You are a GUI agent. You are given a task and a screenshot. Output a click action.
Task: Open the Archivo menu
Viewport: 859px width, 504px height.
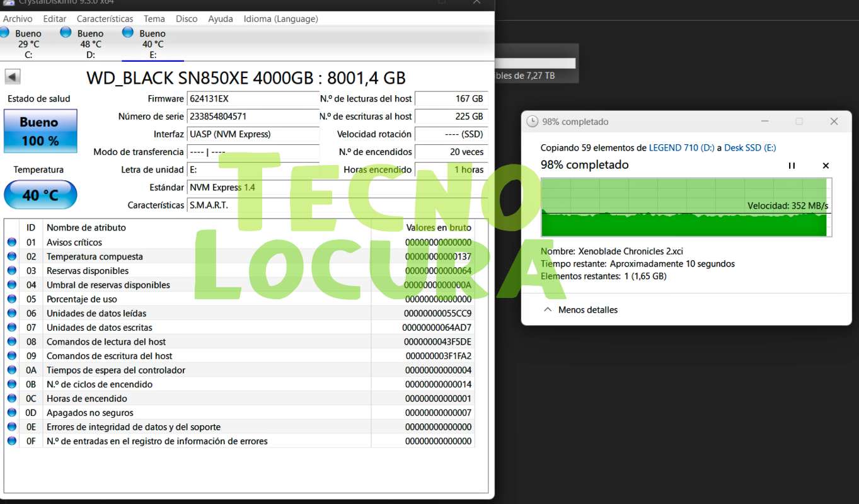pos(18,19)
